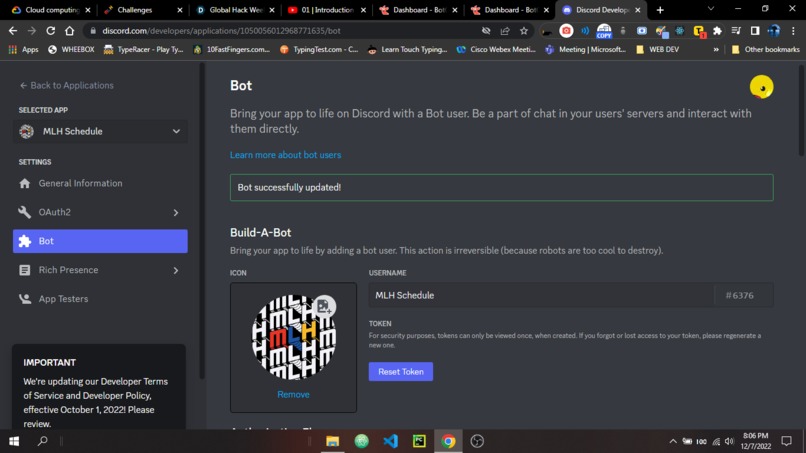Open Learn more about bot users link
This screenshot has width=806, height=453.
(x=285, y=155)
